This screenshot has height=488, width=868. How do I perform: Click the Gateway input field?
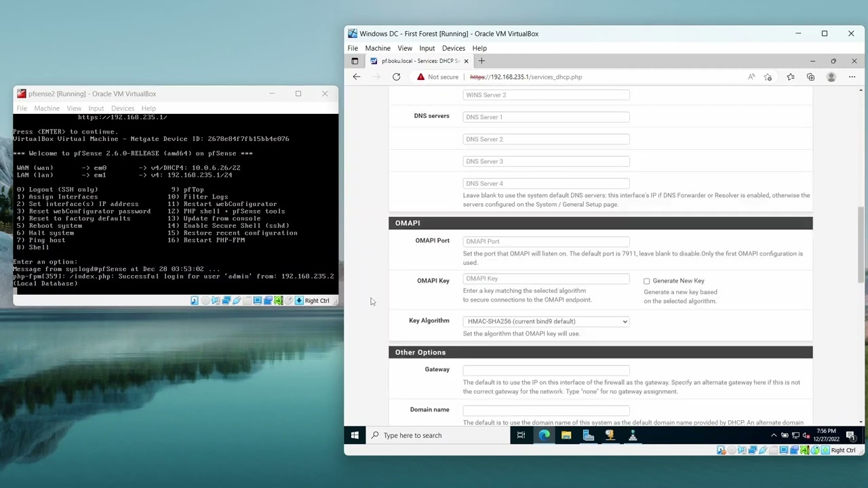(546, 370)
